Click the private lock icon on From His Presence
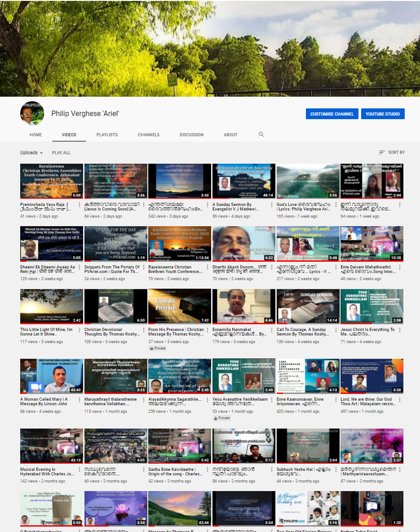This screenshot has width=420, height=532. pyautogui.click(x=151, y=348)
